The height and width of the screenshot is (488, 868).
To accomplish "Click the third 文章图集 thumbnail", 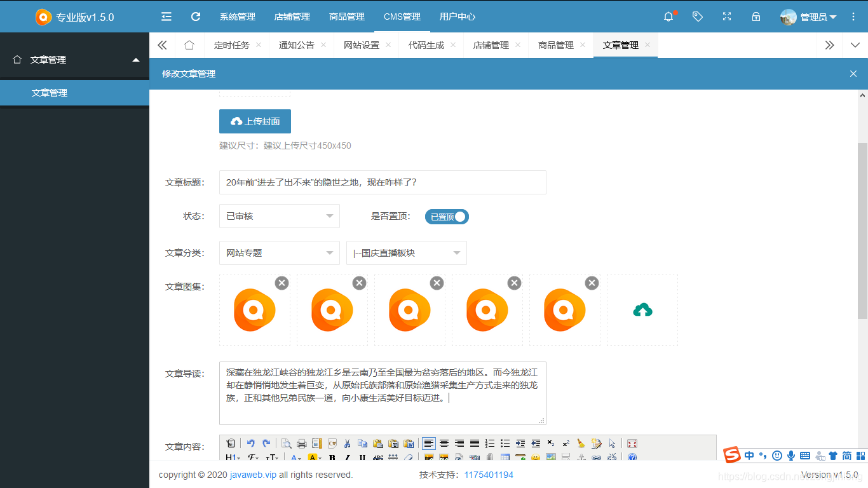I will point(410,310).
